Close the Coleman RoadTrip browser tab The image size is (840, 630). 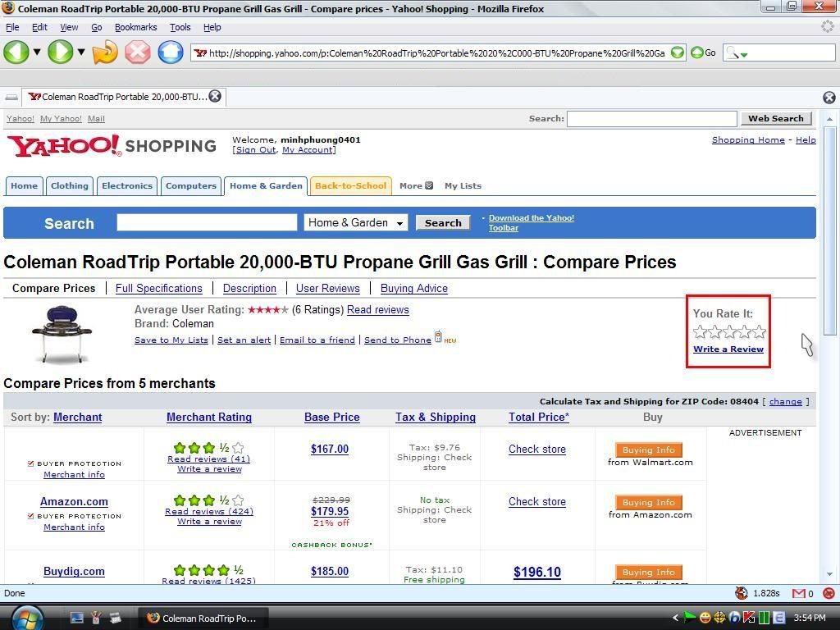(x=215, y=96)
